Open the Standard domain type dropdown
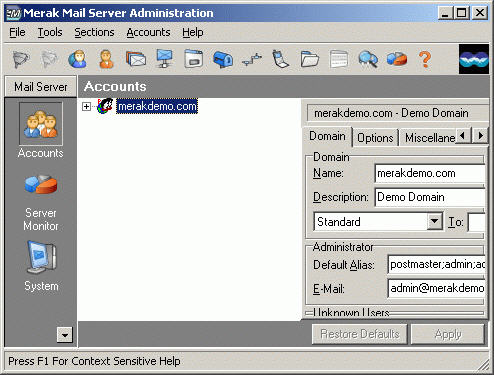The width and height of the screenshot is (494, 375). point(434,221)
